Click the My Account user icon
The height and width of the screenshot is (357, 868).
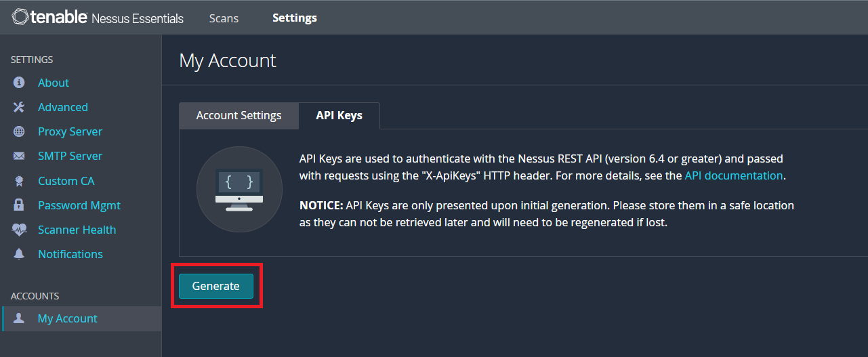19,318
